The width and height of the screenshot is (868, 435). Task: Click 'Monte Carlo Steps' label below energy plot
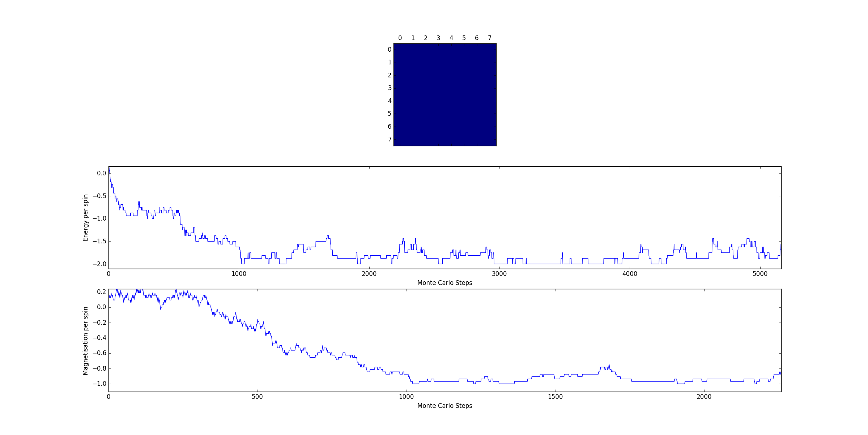coord(444,283)
